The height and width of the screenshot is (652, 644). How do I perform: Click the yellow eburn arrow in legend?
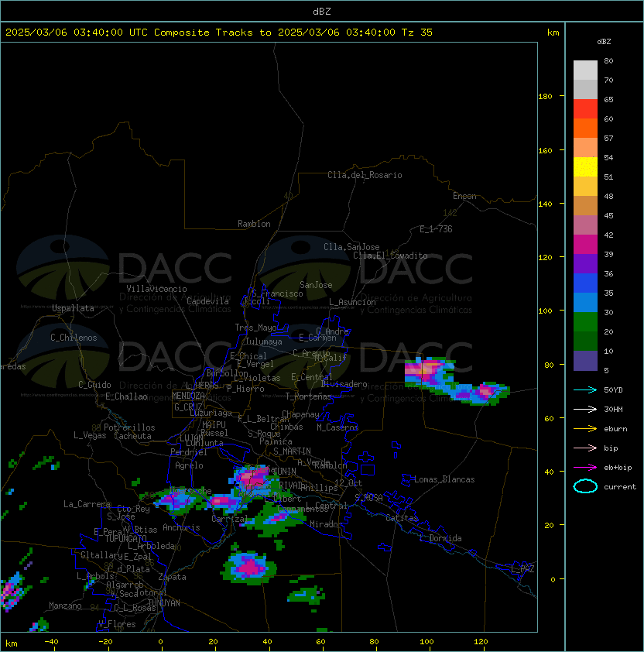pos(585,429)
